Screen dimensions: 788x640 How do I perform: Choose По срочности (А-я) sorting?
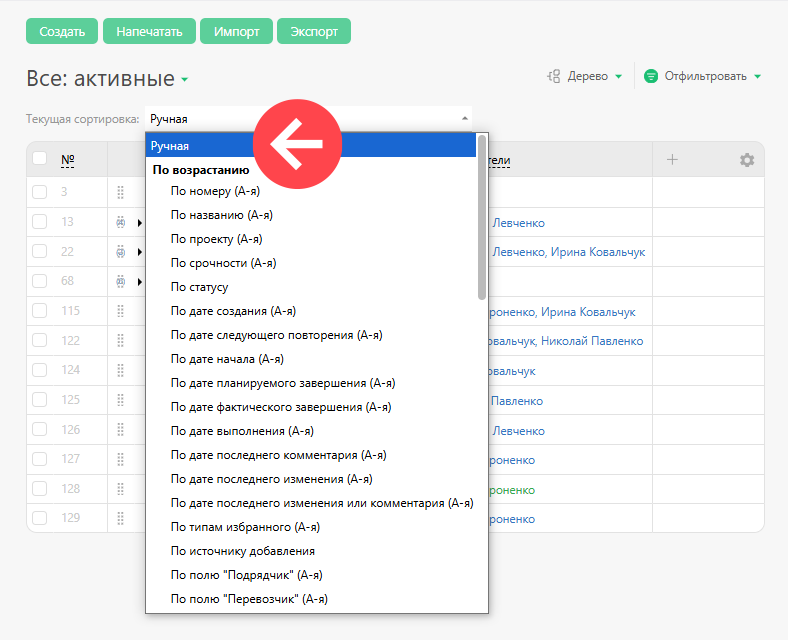(223, 263)
